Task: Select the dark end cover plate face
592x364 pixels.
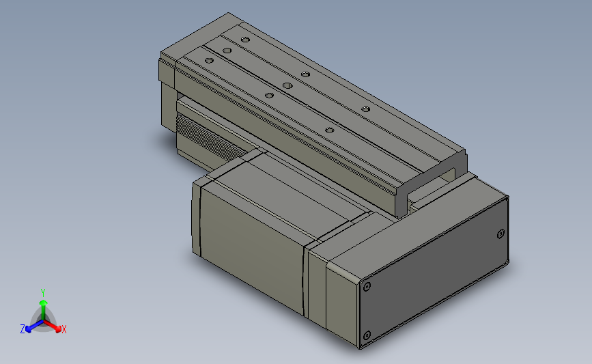Action: point(434,272)
